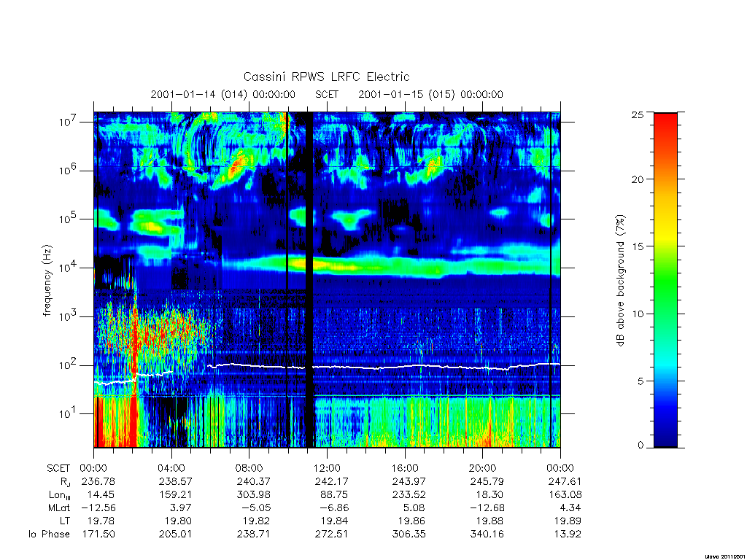Click the LT value 19.84
This screenshot has width=747, height=560.
click(334, 521)
